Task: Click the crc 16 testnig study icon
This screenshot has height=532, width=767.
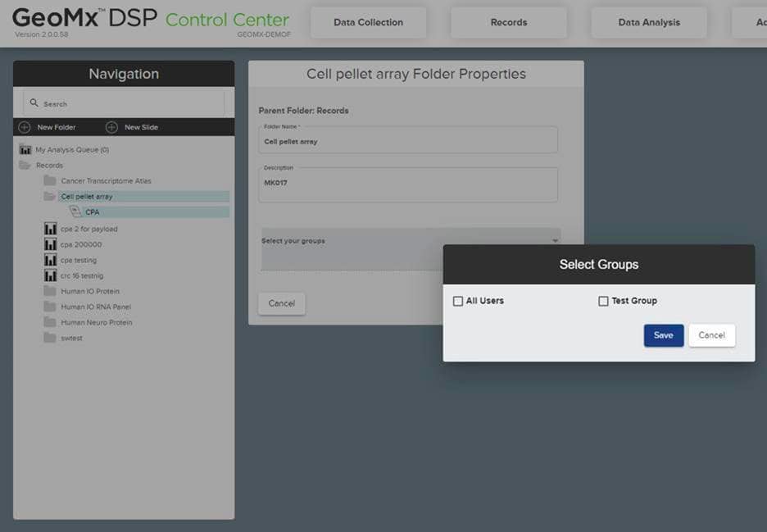Action: pos(50,275)
